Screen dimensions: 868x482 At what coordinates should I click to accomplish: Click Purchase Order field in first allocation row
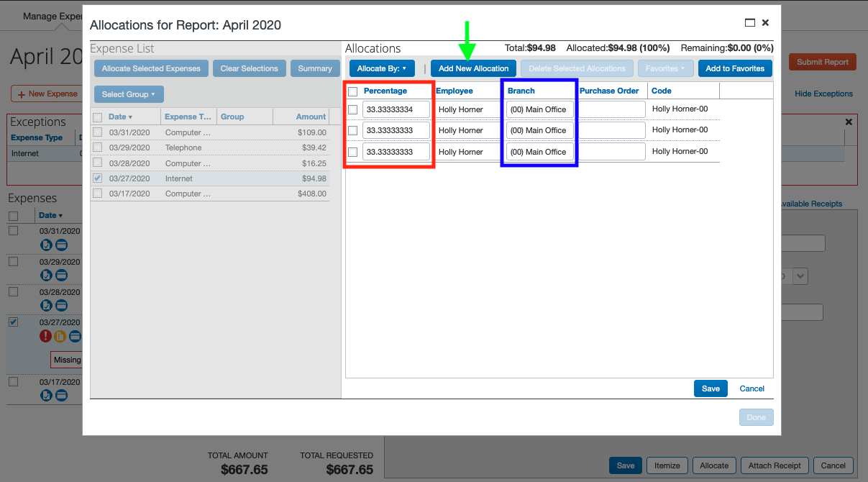click(612, 109)
